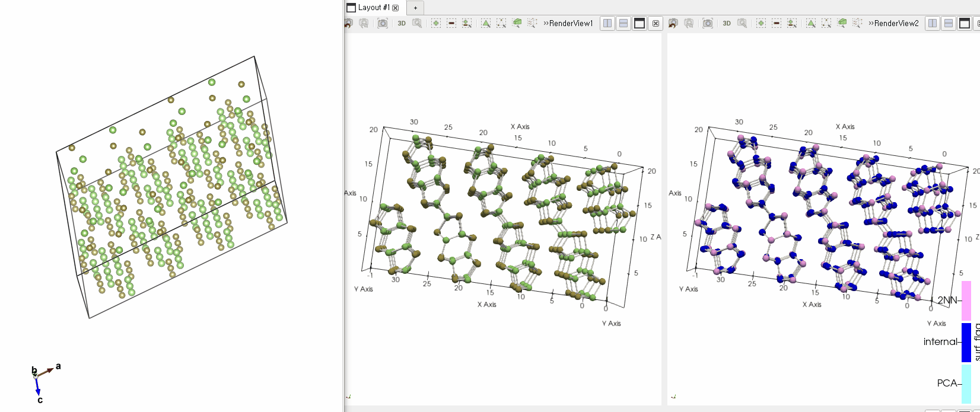This screenshot has height=412, width=980.
Task: Select points on surface in RenderView1
Action: click(x=501, y=23)
